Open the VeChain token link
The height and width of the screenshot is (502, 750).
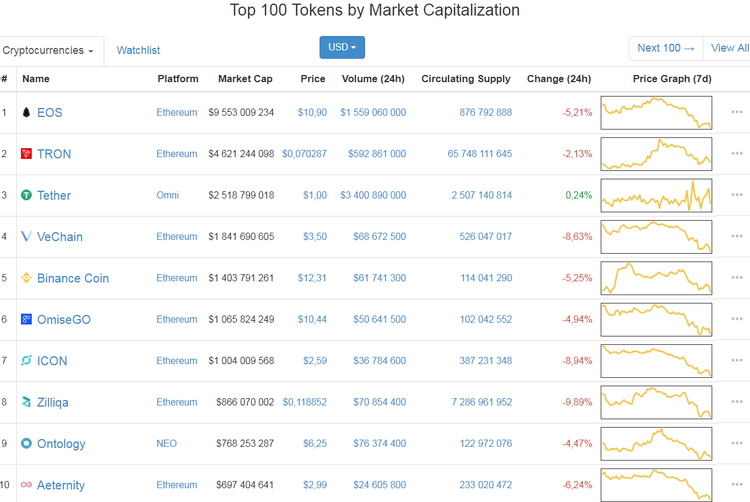[60, 237]
